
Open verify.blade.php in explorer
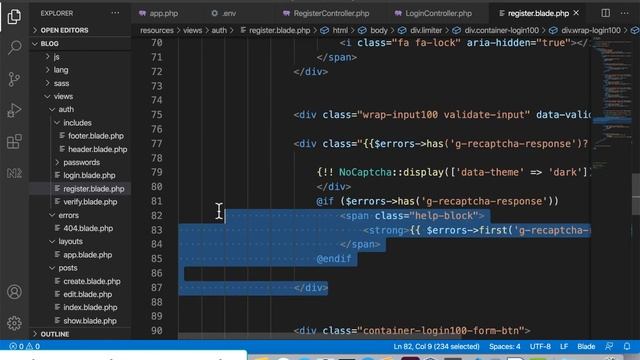coord(90,202)
